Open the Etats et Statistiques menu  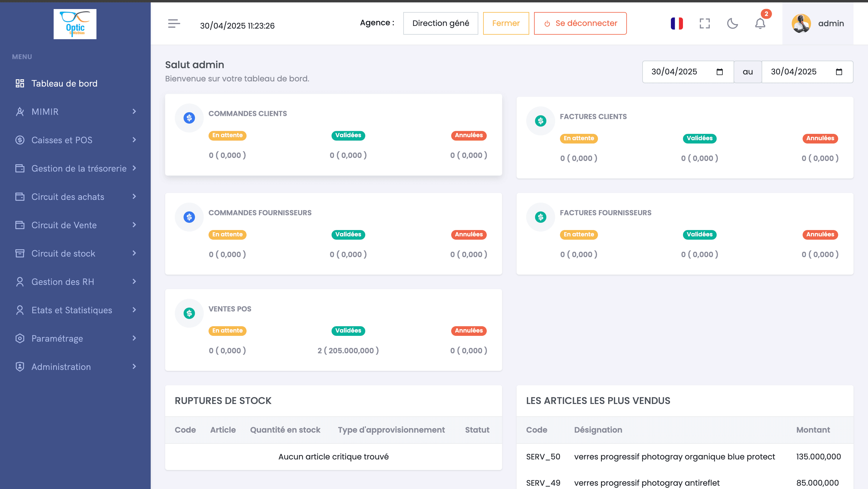tap(75, 310)
